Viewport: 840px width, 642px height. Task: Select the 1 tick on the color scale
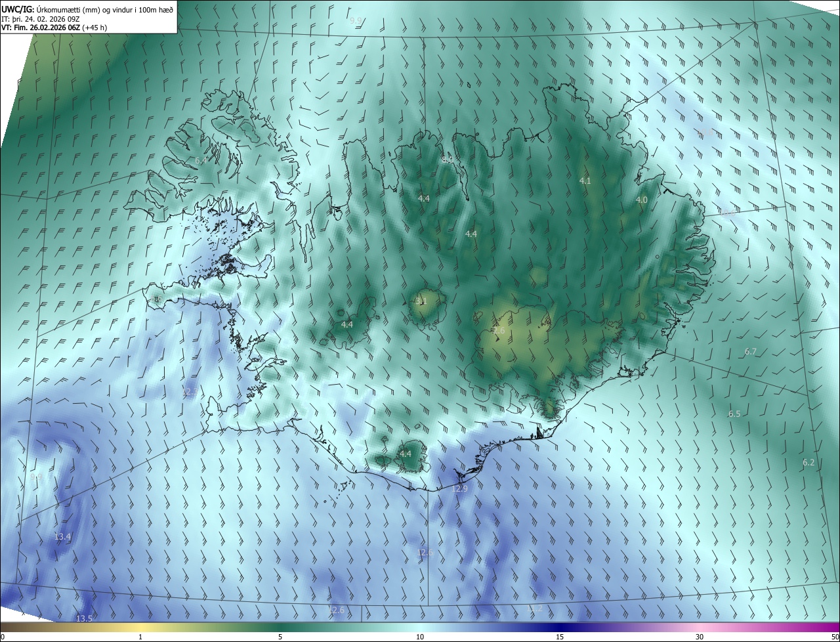point(140,637)
